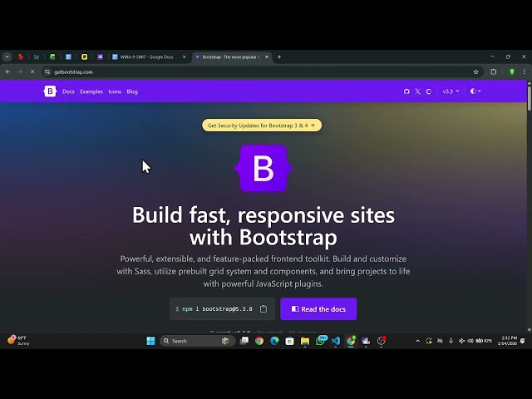This screenshot has height=399, width=532.
Task: Go back using the browser back arrow
Action: pos(7,72)
